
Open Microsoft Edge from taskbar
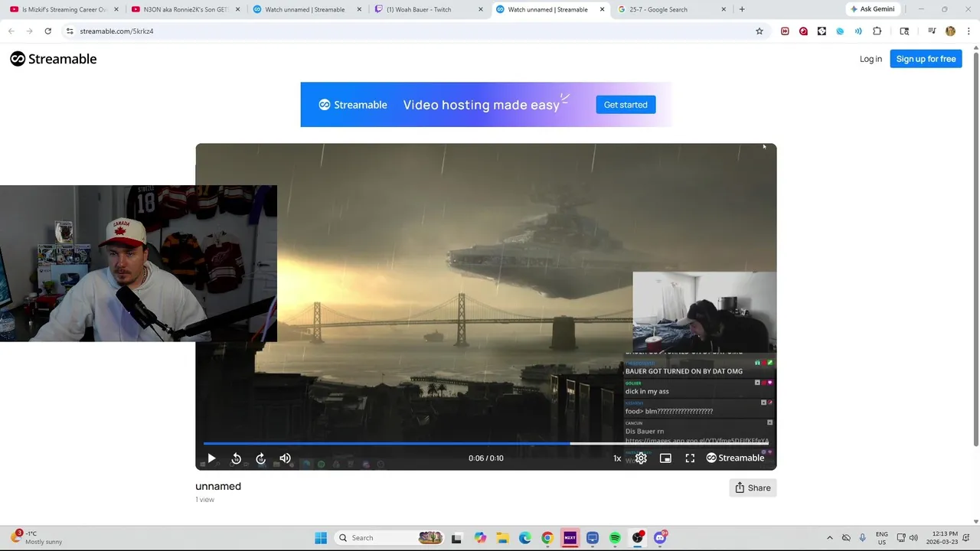click(x=525, y=538)
